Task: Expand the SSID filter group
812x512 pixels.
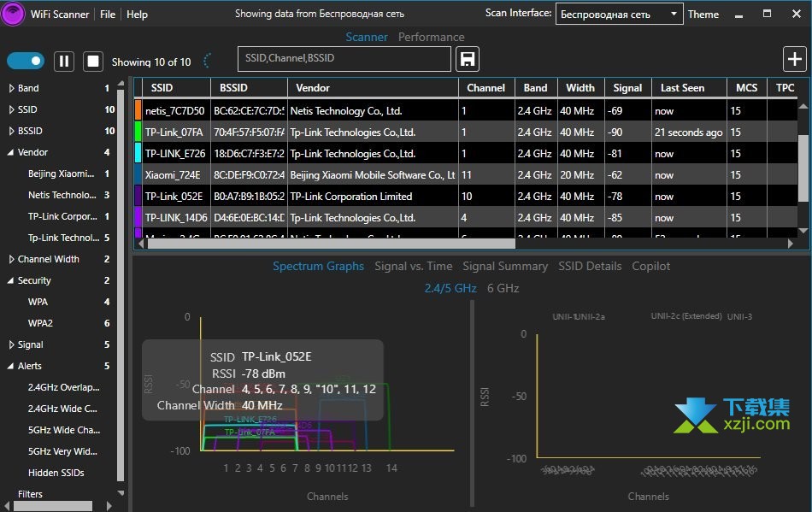Action: coord(11,109)
